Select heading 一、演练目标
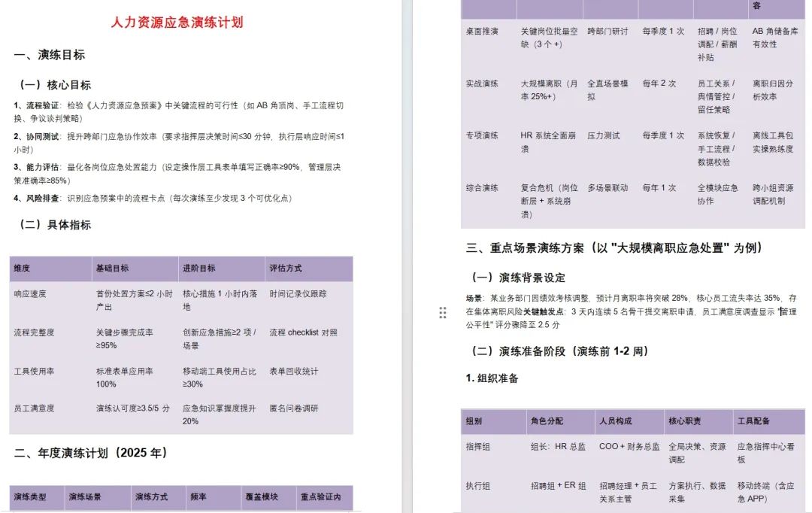Image resolution: width=812 pixels, height=513 pixels. point(49,55)
